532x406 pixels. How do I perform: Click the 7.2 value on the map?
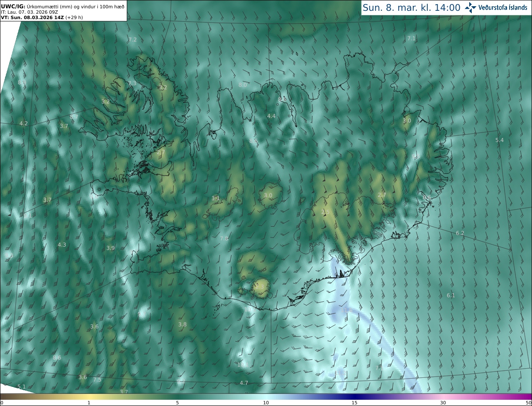(x=133, y=39)
